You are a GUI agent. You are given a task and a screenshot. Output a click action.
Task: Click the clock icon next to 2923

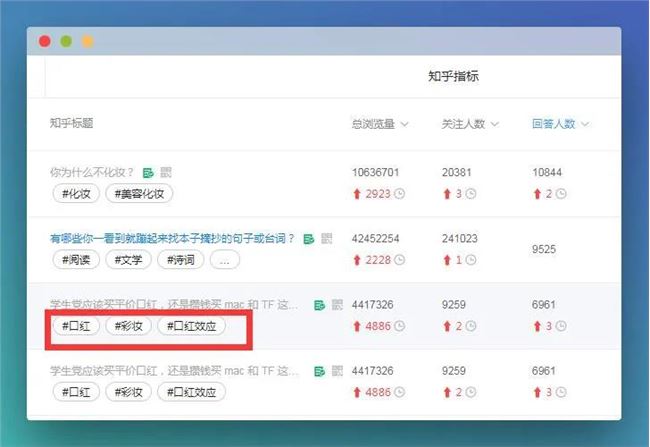coord(400,194)
